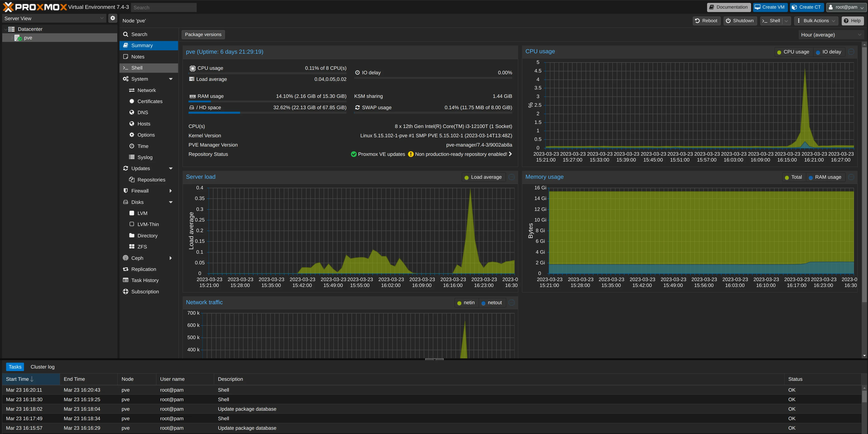
Task: Expand the Ceph section in sidebar
Action: (171, 258)
